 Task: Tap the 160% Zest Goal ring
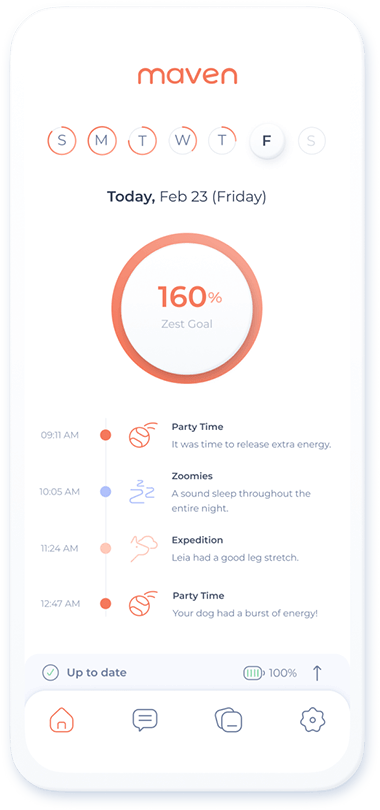(187, 308)
